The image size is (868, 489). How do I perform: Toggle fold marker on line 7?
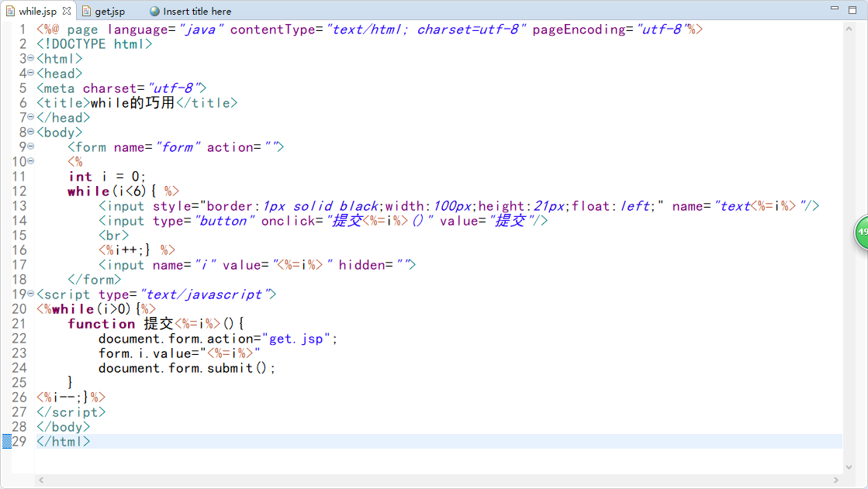click(x=30, y=117)
